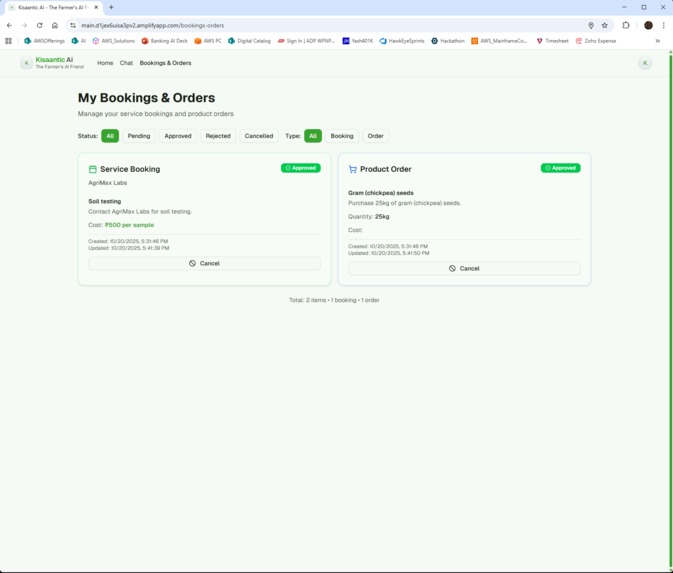
Task: Select Bookings & Orders in navigation
Action: tap(165, 63)
